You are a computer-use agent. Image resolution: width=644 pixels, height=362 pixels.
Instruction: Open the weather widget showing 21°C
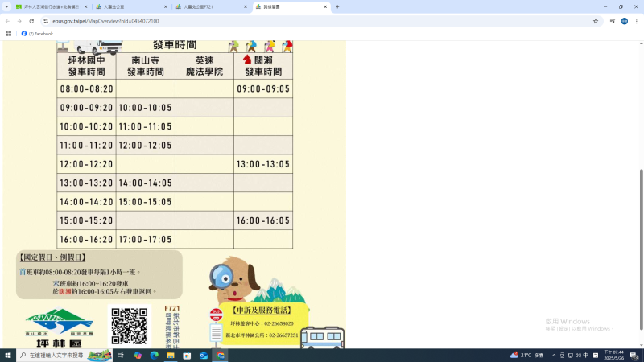(x=527, y=356)
